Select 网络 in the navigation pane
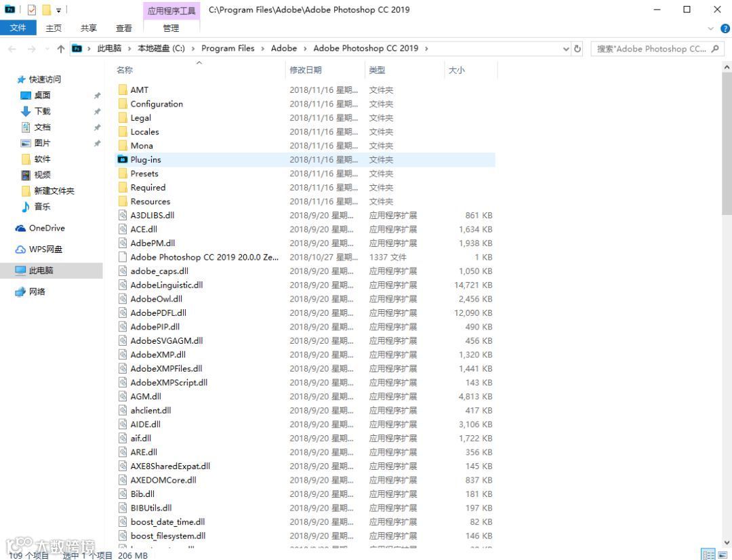The image size is (732, 560). (x=37, y=292)
